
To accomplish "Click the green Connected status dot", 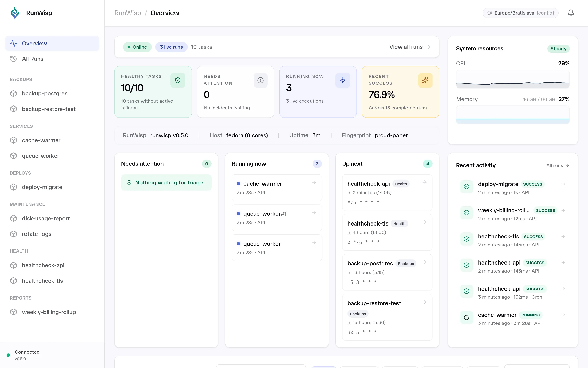I will point(8,355).
